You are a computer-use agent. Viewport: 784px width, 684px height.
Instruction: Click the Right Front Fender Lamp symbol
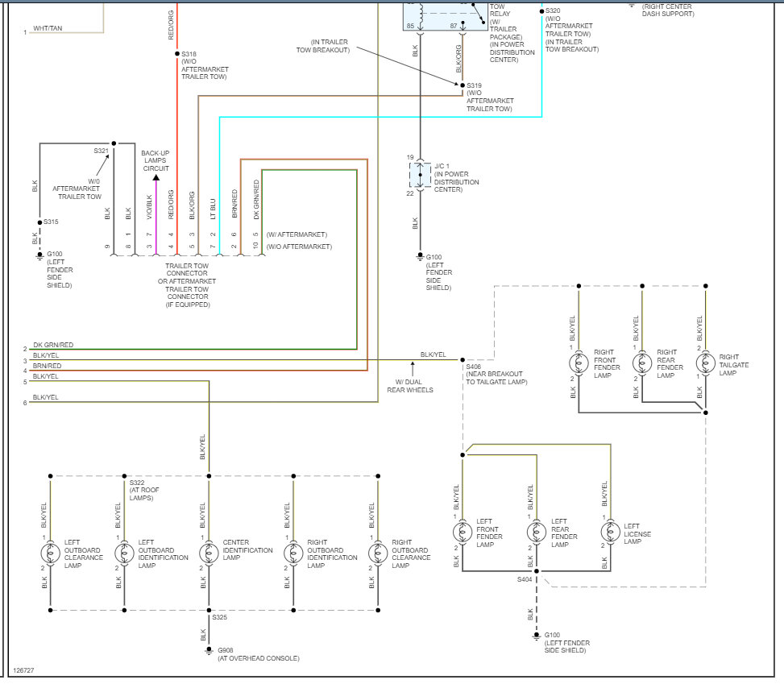(x=579, y=363)
